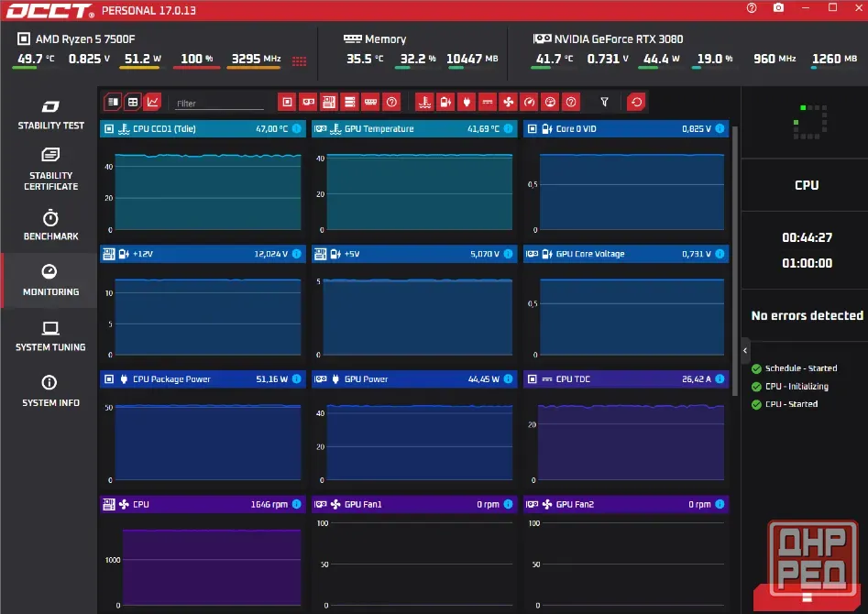Click the Memory header label
This screenshot has width=868, height=614.
[x=385, y=38]
